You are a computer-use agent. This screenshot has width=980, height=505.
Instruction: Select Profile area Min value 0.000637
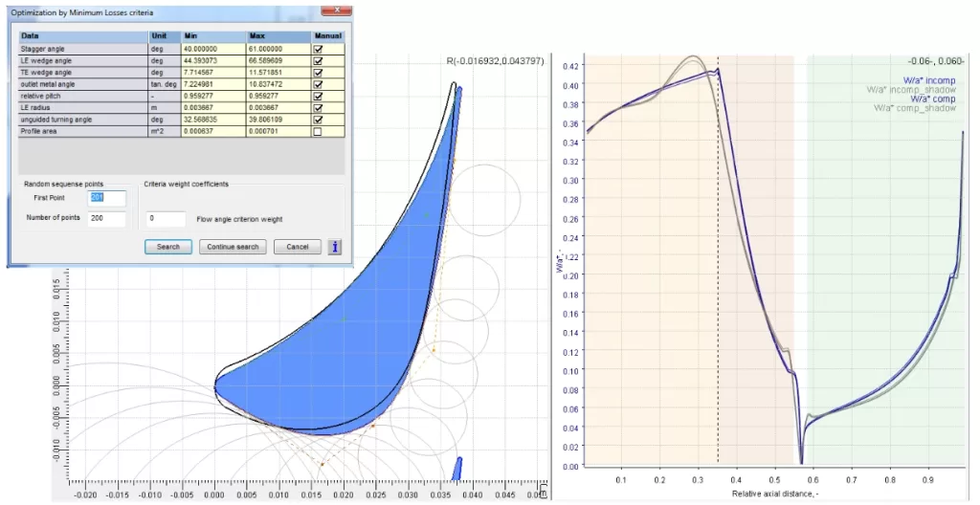[x=213, y=131]
